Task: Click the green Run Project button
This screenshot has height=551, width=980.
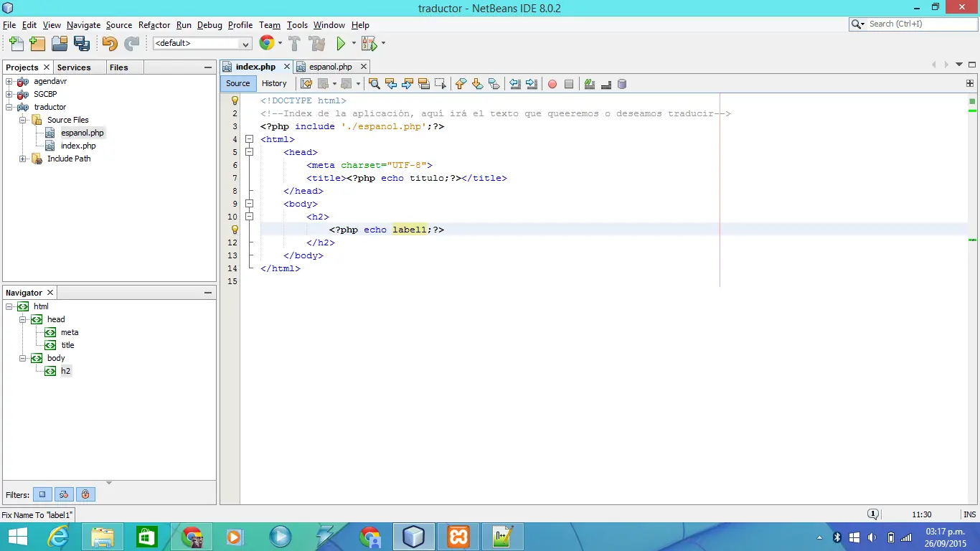Action: tap(341, 44)
